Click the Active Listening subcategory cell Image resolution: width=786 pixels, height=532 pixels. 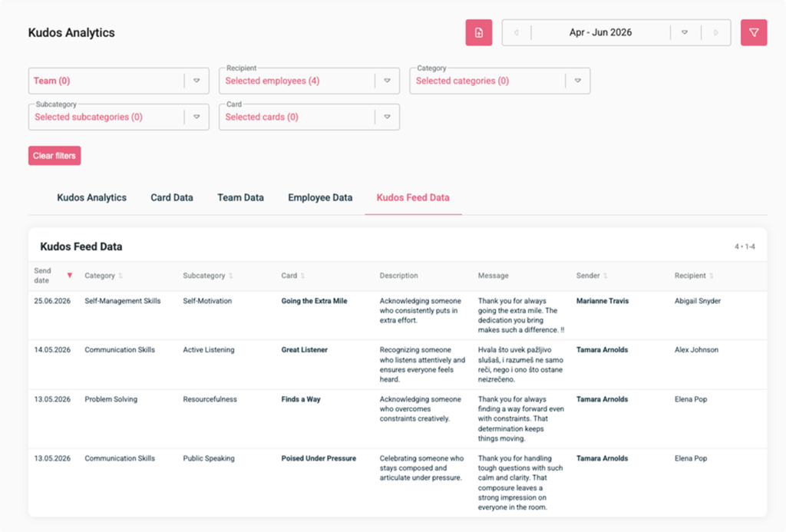pos(209,350)
